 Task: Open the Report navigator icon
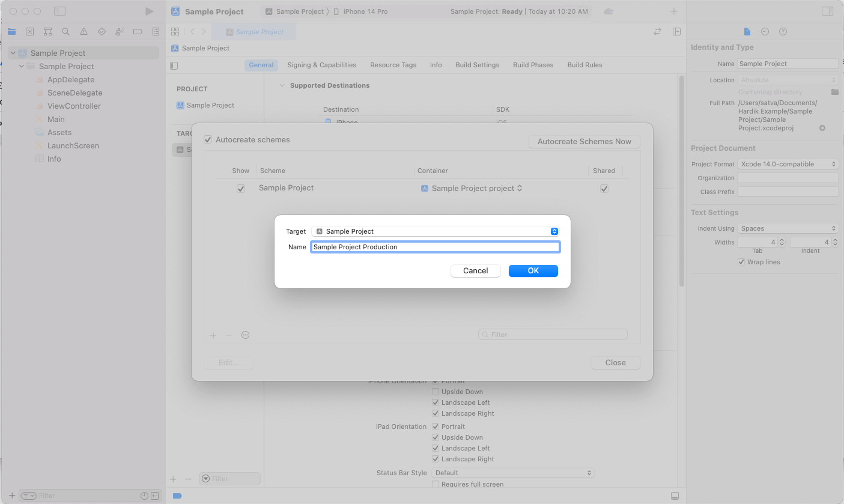[x=156, y=32]
